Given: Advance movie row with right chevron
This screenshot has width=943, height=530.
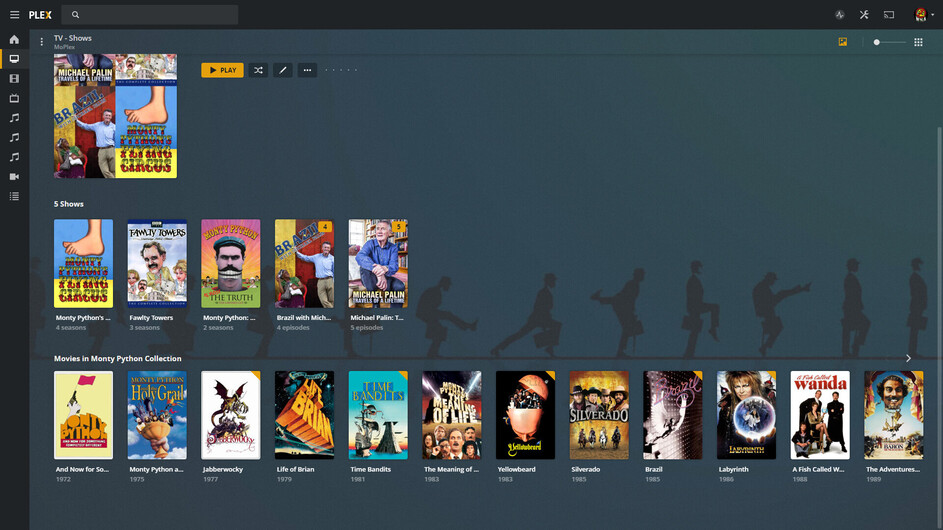Looking at the screenshot, I should tap(908, 358).
